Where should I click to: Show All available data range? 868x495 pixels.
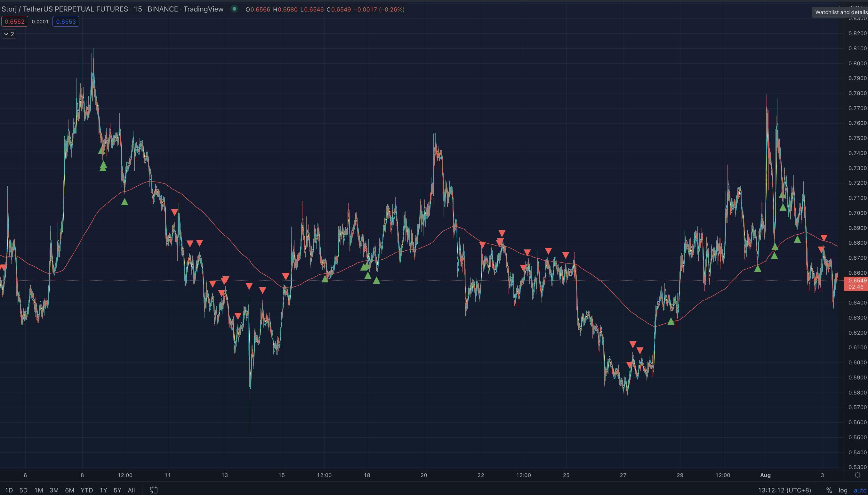tap(131, 490)
